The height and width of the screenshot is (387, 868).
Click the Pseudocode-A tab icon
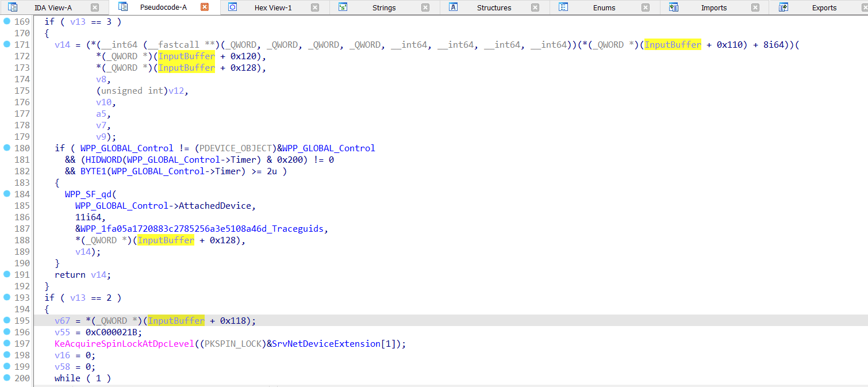point(123,7)
